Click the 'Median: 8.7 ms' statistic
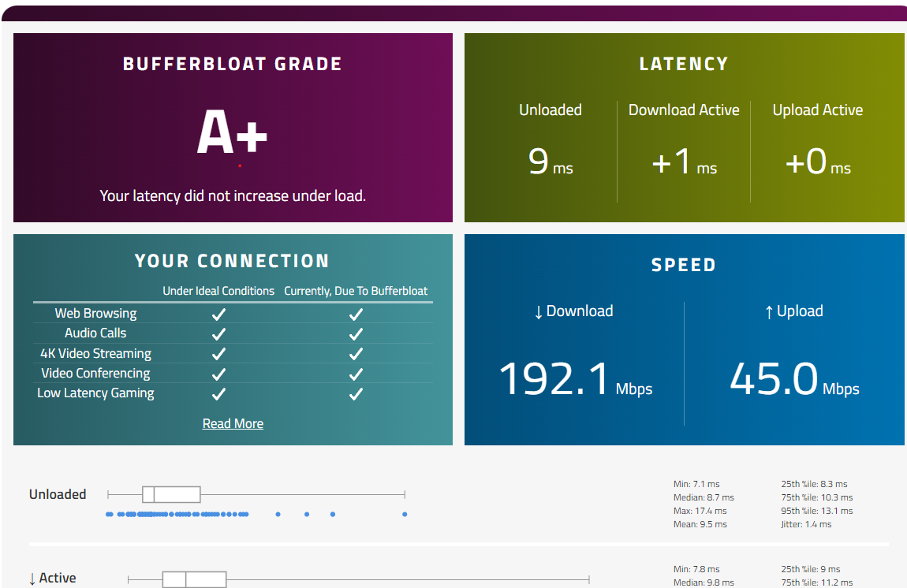Viewport: 907px width, 588px height. (704, 497)
